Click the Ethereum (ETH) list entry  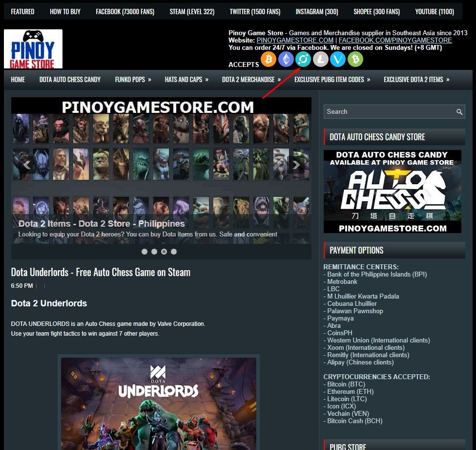point(349,392)
